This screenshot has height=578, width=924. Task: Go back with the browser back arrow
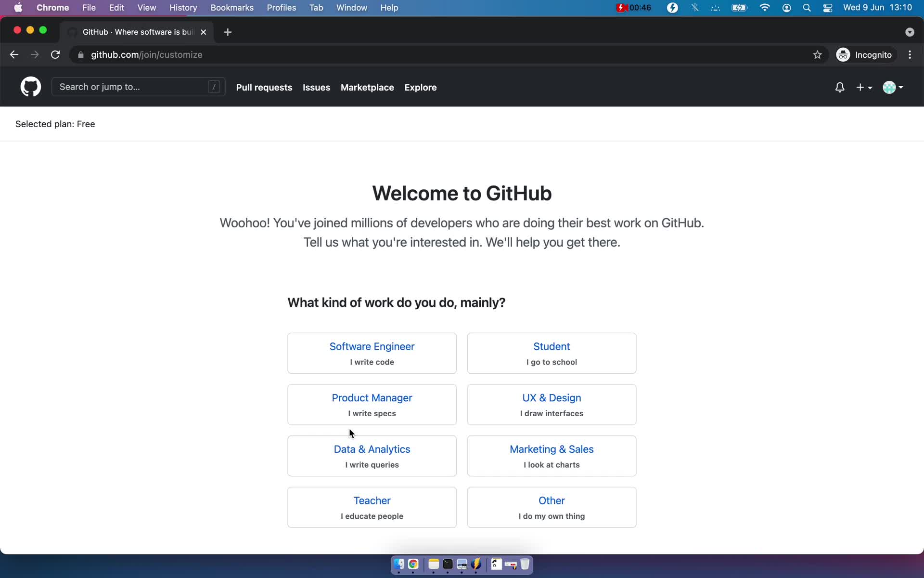[x=14, y=55]
